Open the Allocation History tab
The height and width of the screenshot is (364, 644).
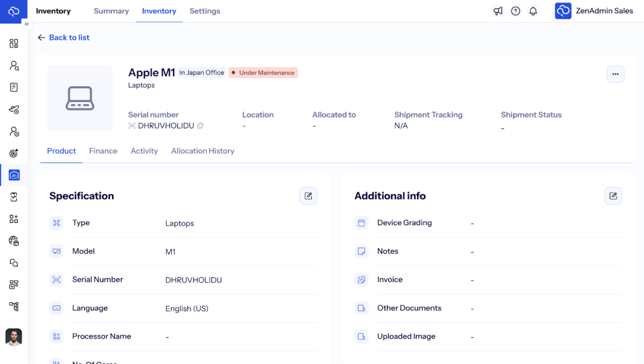point(203,151)
